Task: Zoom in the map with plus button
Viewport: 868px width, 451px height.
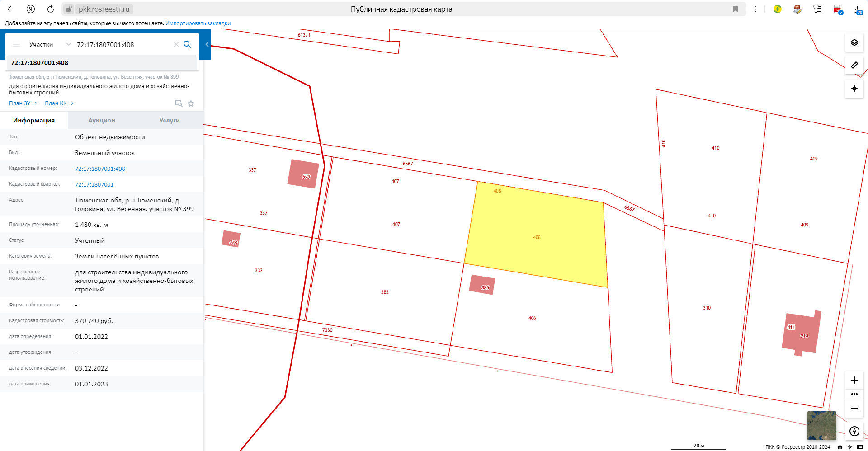Action: click(854, 380)
